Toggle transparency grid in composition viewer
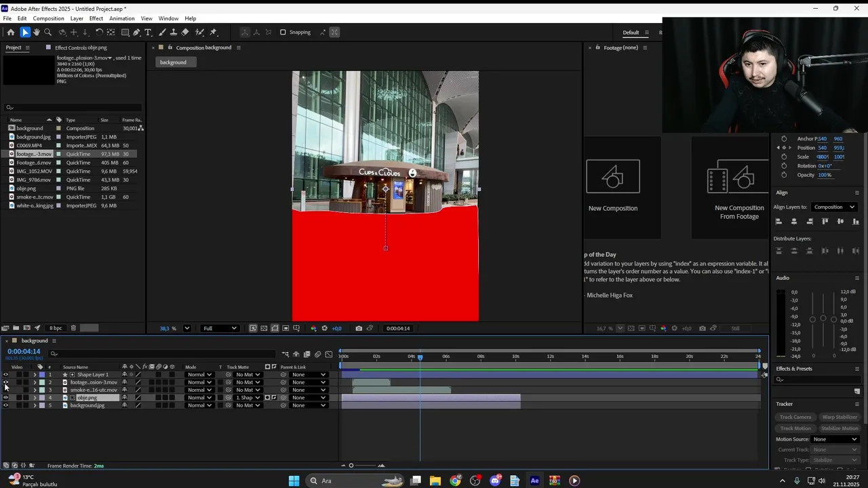Viewport: 868px width, 488px height. [264, 328]
